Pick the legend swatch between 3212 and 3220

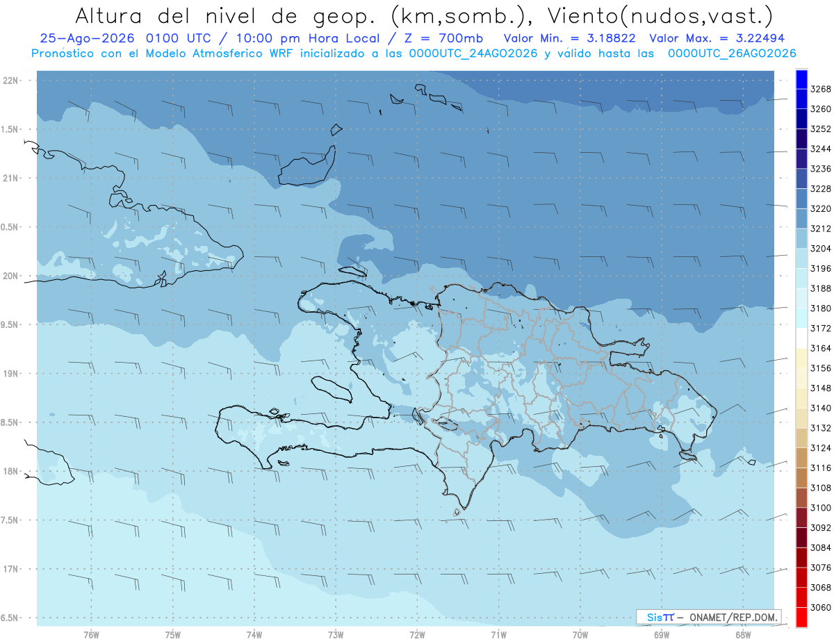(801, 218)
